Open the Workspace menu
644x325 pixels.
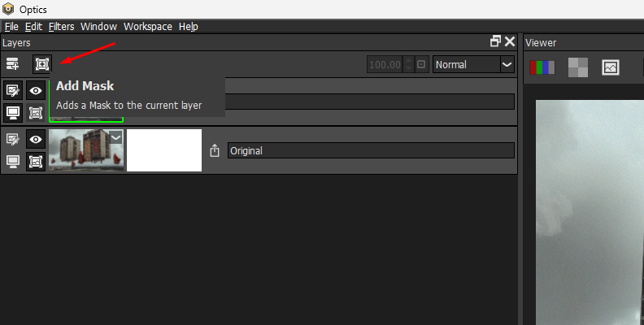pyautogui.click(x=147, y=27)
